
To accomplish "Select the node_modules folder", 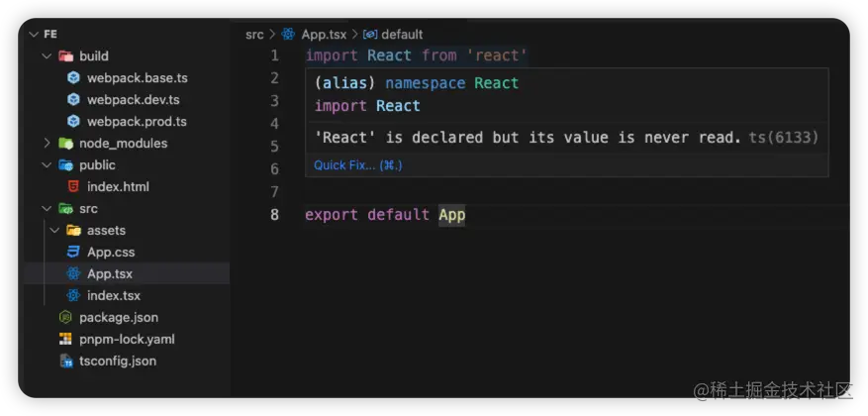I will point(123,144).
